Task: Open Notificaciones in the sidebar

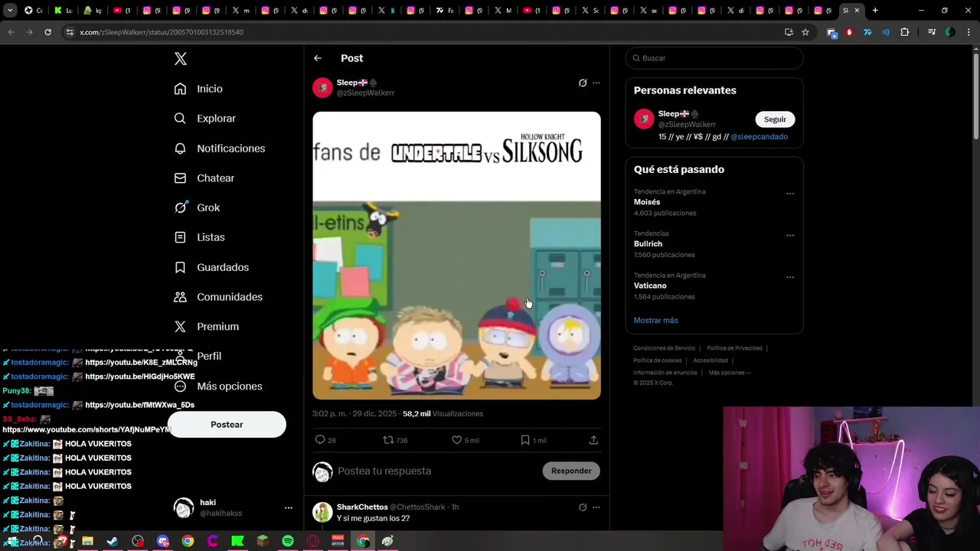Action: pos(220,148)
